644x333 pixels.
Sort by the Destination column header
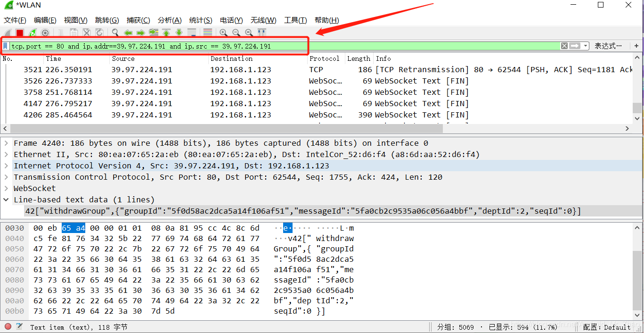point(258,59)
